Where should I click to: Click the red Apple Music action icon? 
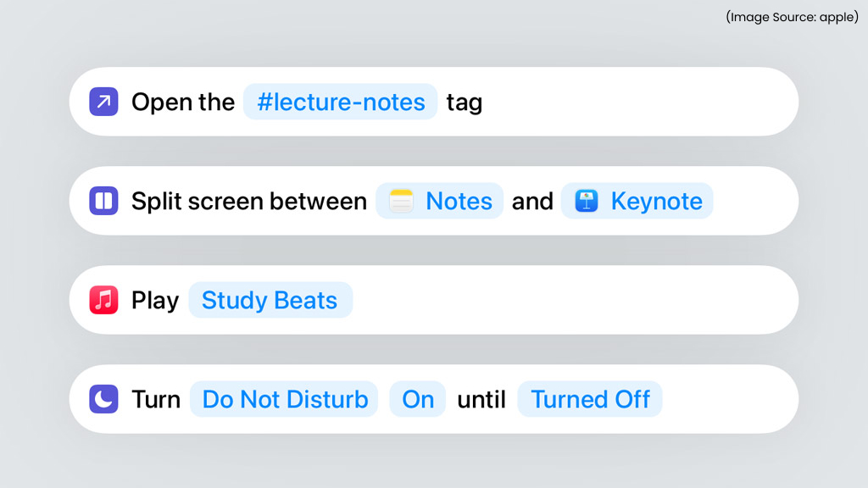[x=103, y=300]
